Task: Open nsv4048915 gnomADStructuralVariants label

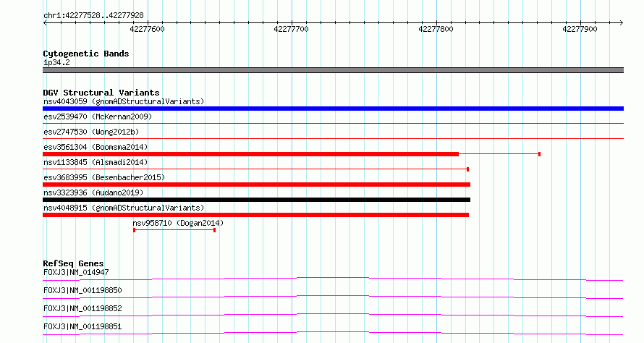Action: 124,208
